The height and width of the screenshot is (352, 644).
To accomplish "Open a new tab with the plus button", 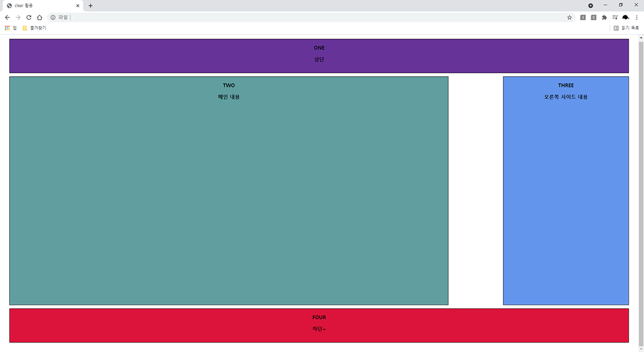I will pyautogui.click(x=90, y=6).
